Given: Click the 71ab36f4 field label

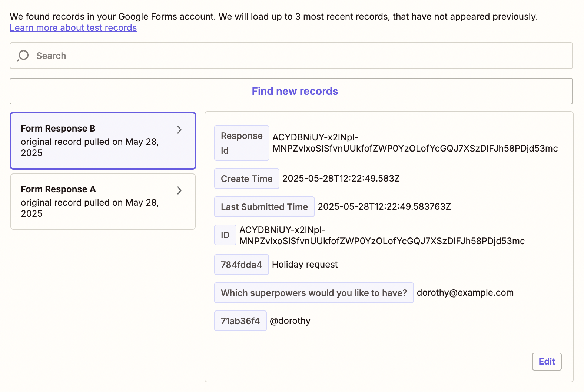Looking at the screenshot, I should click(240, 321).
